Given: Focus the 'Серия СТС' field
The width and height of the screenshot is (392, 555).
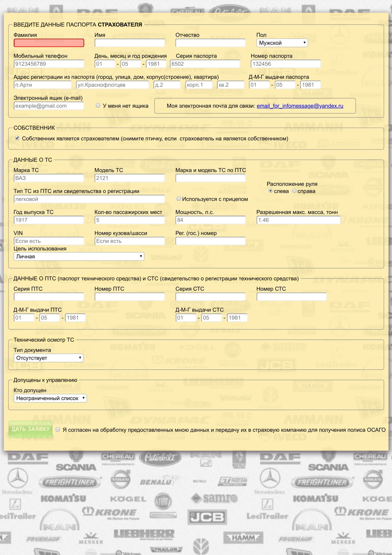Looking at the screenshot, I should pos(210,297).
